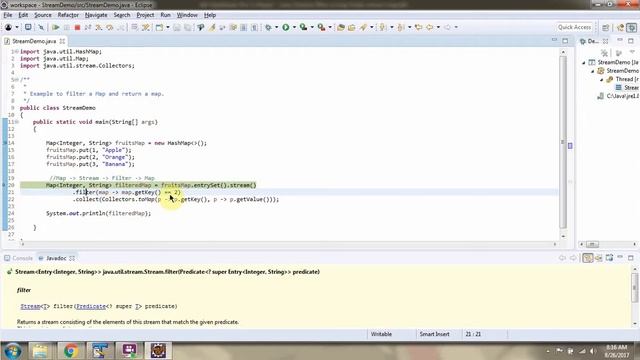Collapse StreamDemo Java application child node
The width and height of the screenshot is (640, 360).
593,71
